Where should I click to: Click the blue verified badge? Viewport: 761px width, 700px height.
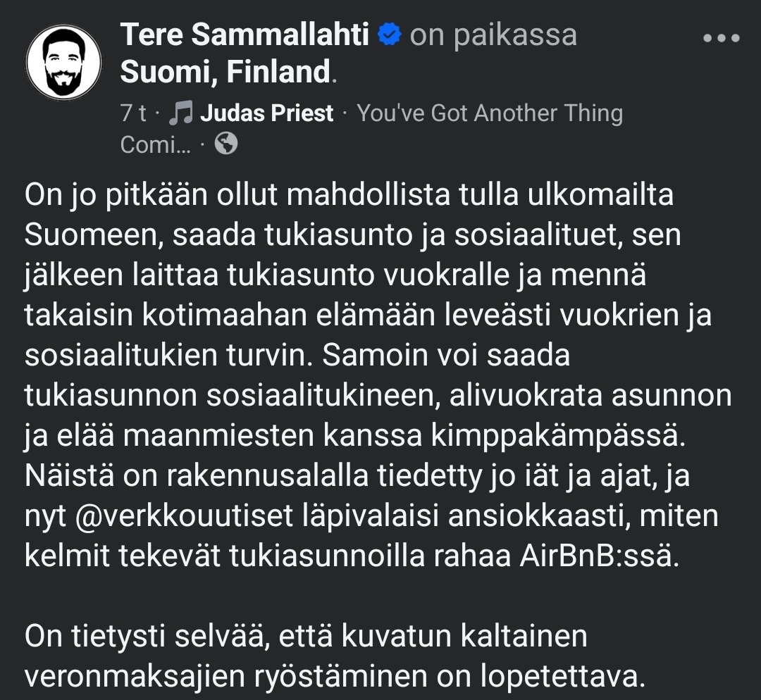pyautogui.click(x=389, y=35)
